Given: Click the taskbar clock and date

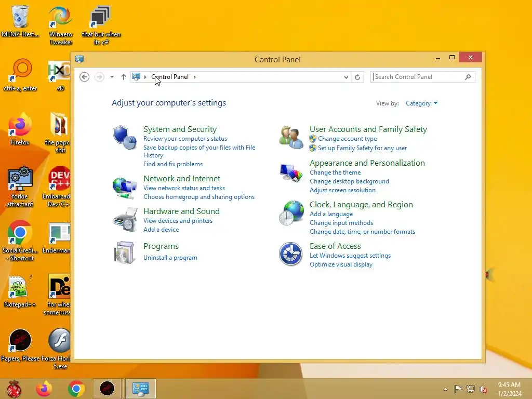Looking at the screenshot, I should click(509, 389).
